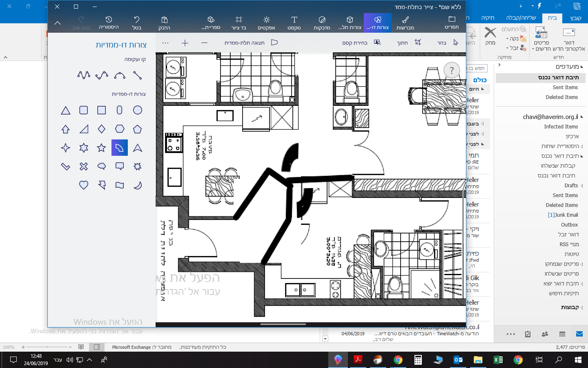Viewport: 588px width, 368px height.
Task: Create a new email with דואר אלקטרוני חדש
Action: pos(569,39)
